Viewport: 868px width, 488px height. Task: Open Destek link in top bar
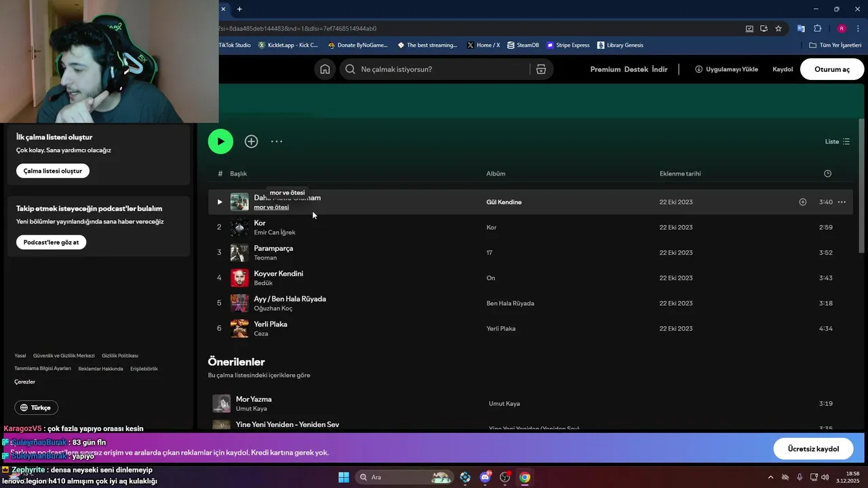[636, 69]
